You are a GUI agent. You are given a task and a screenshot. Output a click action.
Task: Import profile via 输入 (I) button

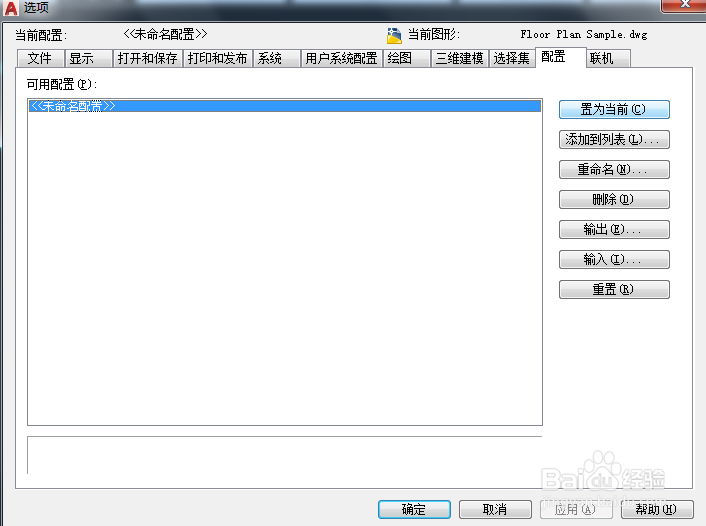(x=614, y=260)
